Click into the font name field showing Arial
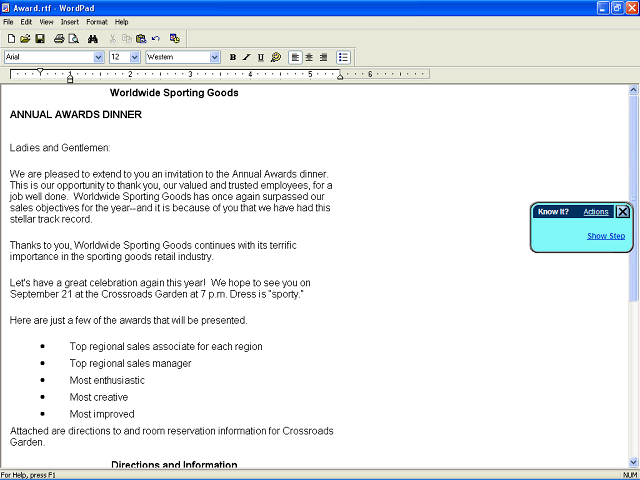 click(x=49, y=57)
